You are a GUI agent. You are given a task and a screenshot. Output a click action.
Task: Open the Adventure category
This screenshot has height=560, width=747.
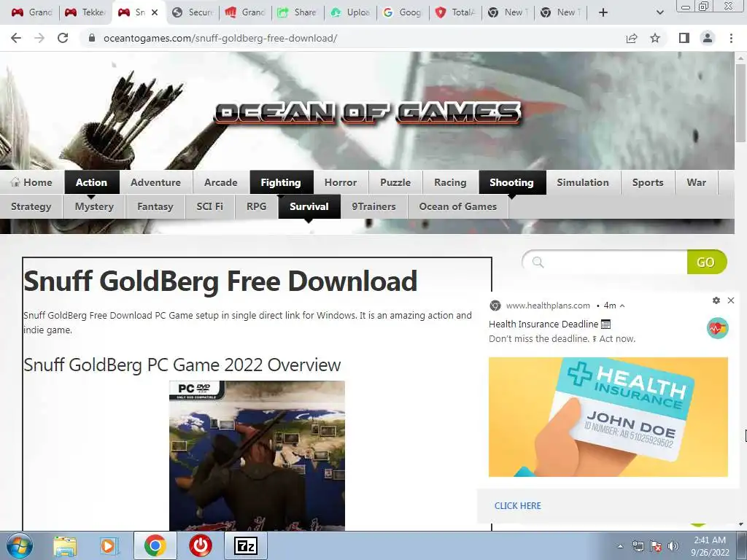tap(156, 182)
